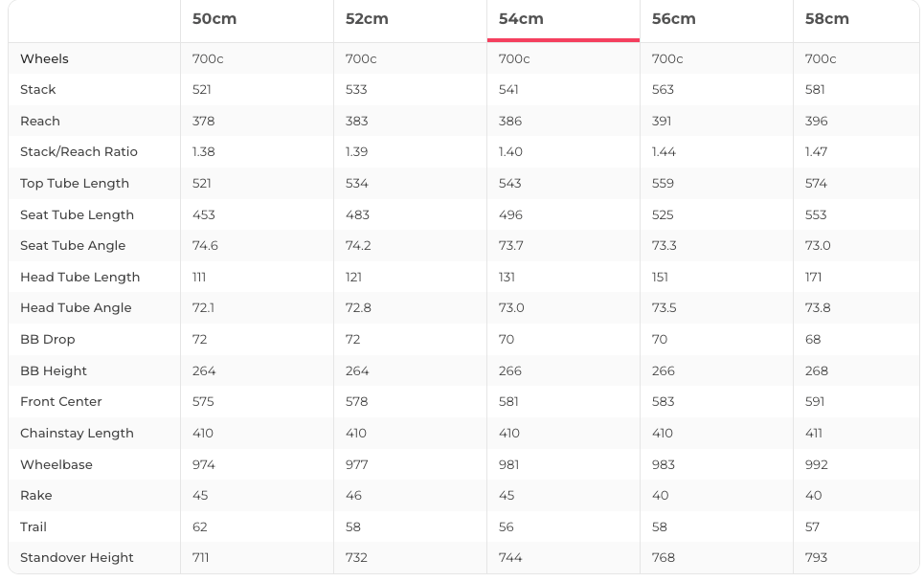Select the 50cm size column header
Image resolution: width=924 pixels, height=582 pixels.
(x=214, y=19)
